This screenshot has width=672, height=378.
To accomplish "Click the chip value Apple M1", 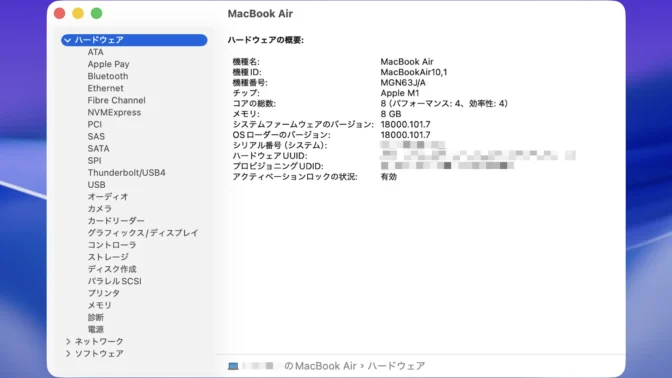I will click(x=399, y=93).
